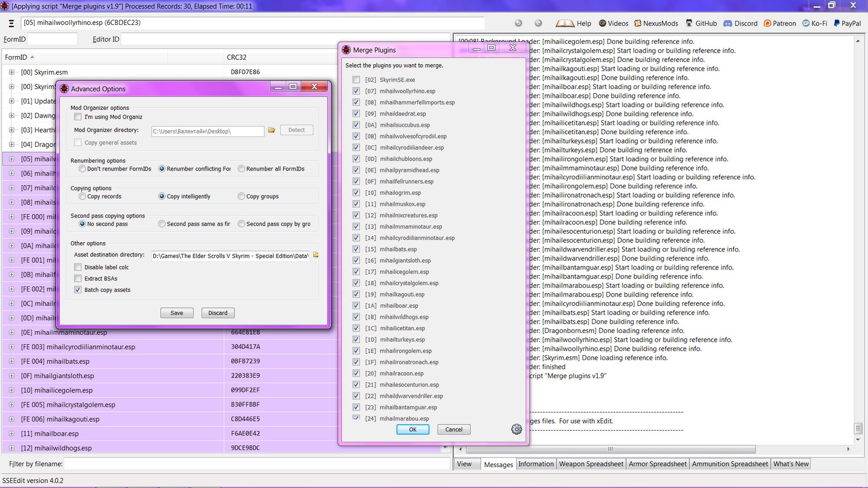Click Save in Advanced Options
This screenshot has height=488, width=868.
176,313
